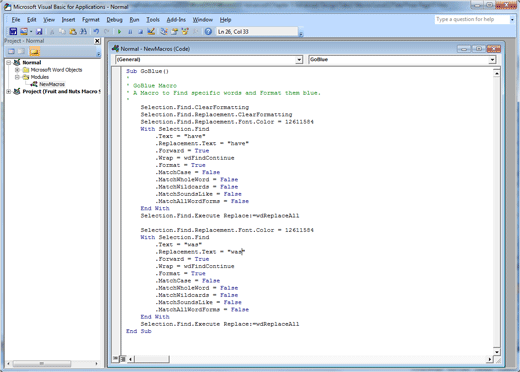Open the Debug menu
Screen dimensions: 520x372
click(x=114, y=20)
